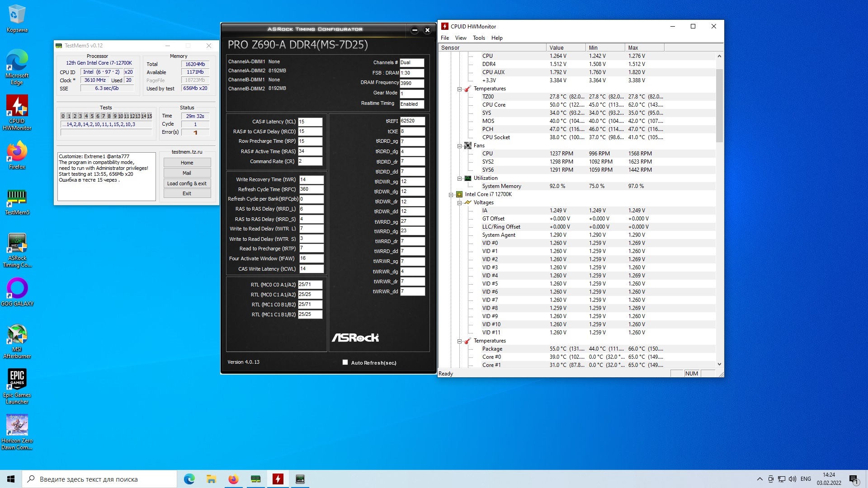The image size is (868, 488).
Task: Click HWMonitor icon in taskbar
Action: click(x=278, y=479)
